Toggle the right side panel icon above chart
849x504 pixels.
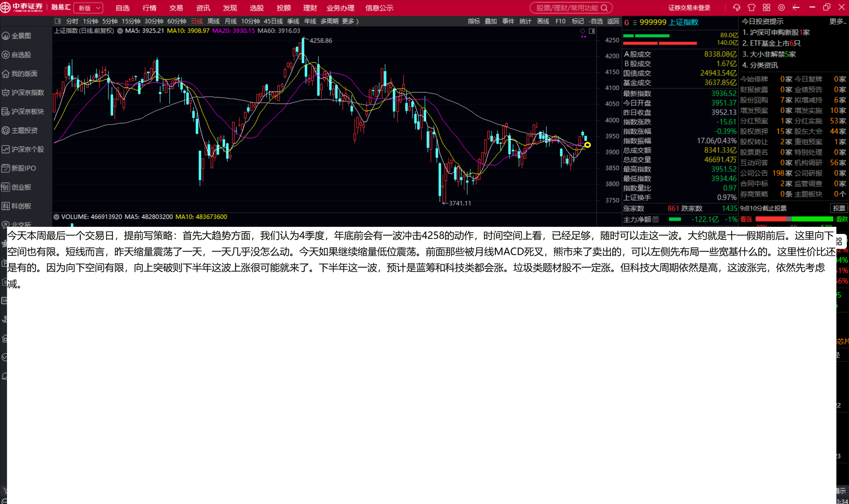pos(592,31)
